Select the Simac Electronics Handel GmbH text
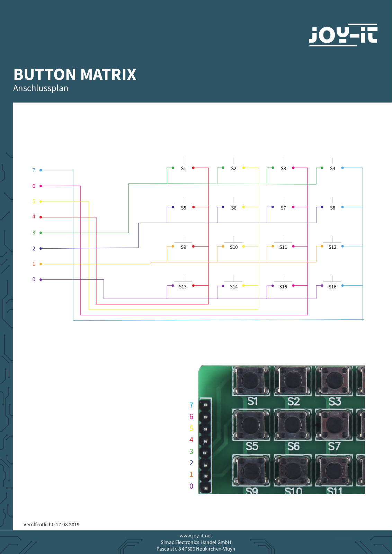392x554 pixels. (x=196, y=542)
